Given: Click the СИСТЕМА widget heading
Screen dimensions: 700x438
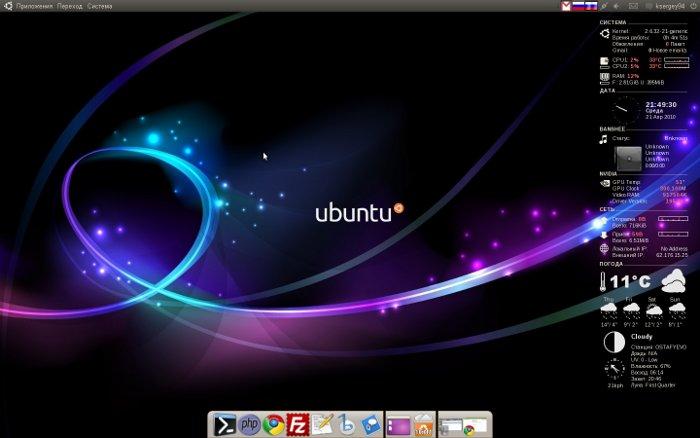Looking at the screenshot, I should (x=612, y=22).
